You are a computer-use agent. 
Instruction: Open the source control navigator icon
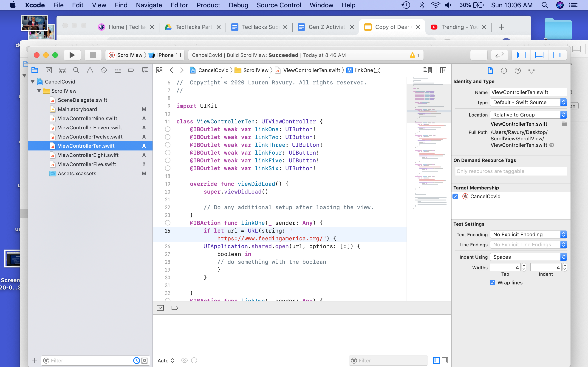[49, 70]
